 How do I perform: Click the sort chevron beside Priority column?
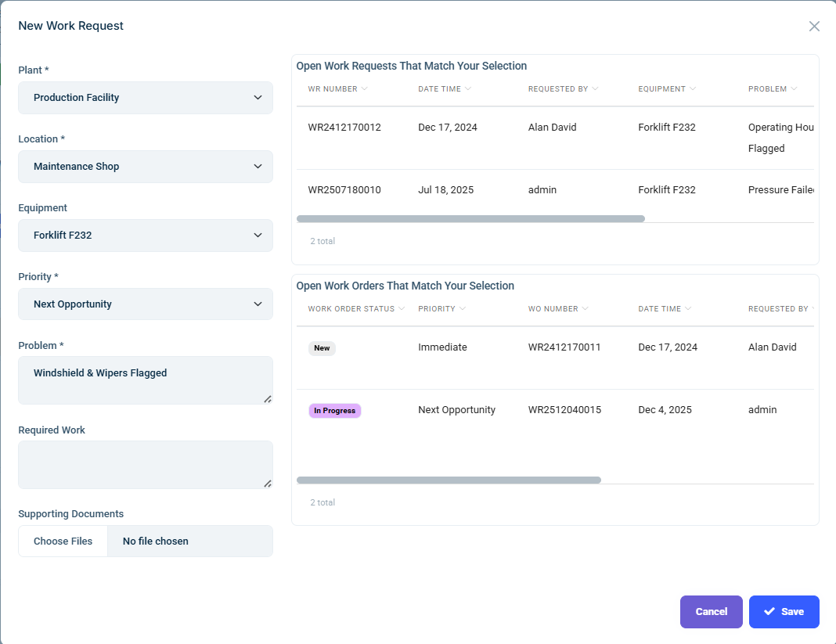coord(463,309)
